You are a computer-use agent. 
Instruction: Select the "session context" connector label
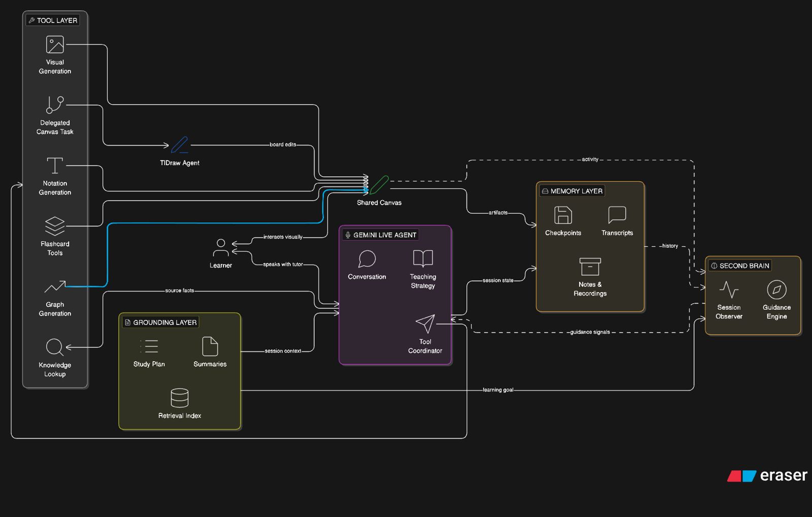(x=283, y=351)
